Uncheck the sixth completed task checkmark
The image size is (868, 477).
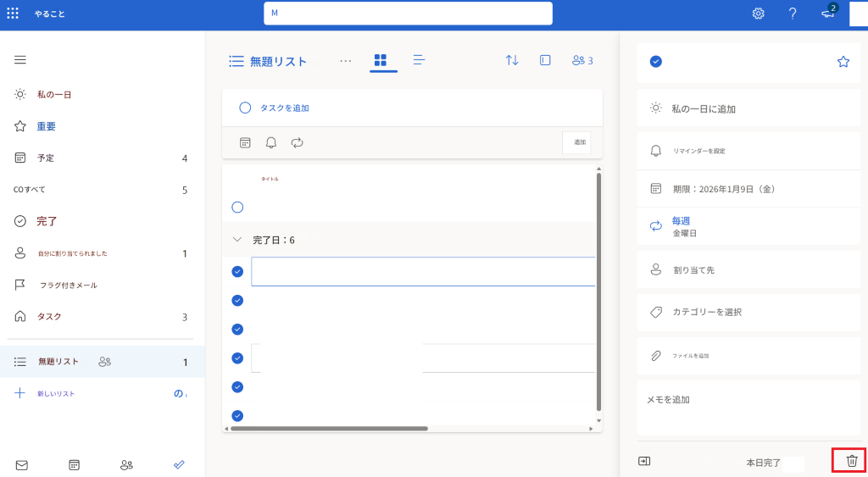click(x=237, y=416)
